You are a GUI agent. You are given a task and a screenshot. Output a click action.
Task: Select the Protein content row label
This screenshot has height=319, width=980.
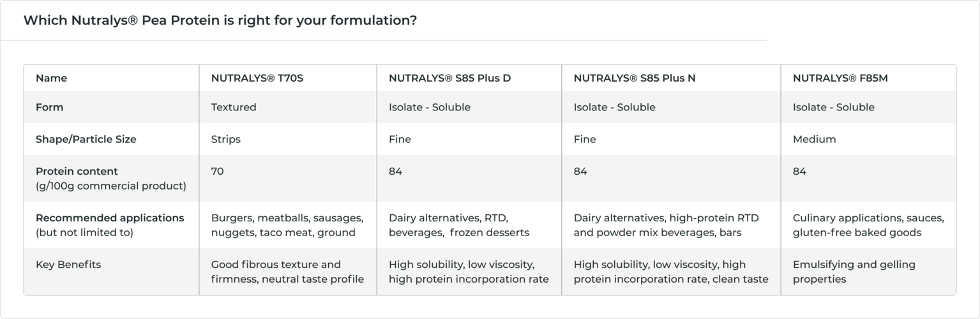77,172
